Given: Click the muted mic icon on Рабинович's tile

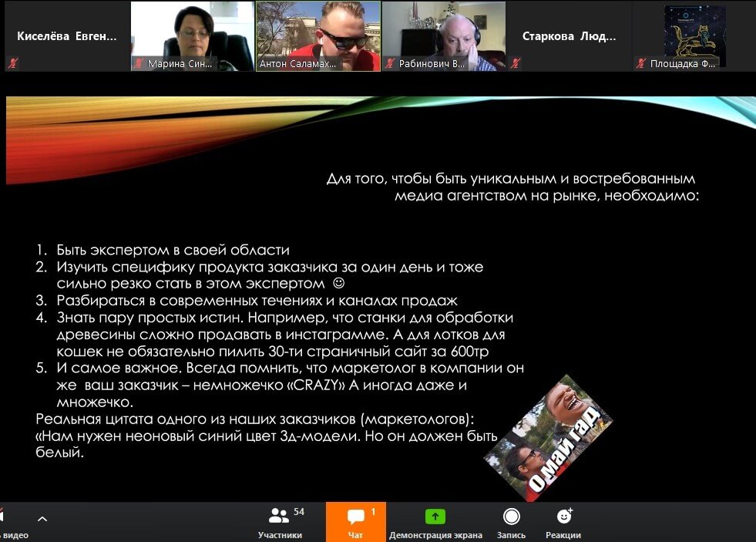Looking at the screenshot, I should (x=391, y=64).
